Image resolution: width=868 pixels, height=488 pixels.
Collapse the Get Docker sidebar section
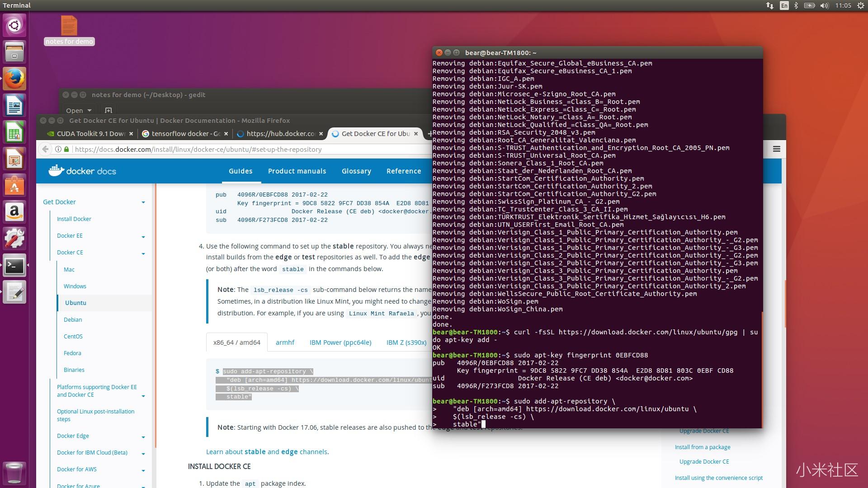pyautogui.click(x=143, y=202)
